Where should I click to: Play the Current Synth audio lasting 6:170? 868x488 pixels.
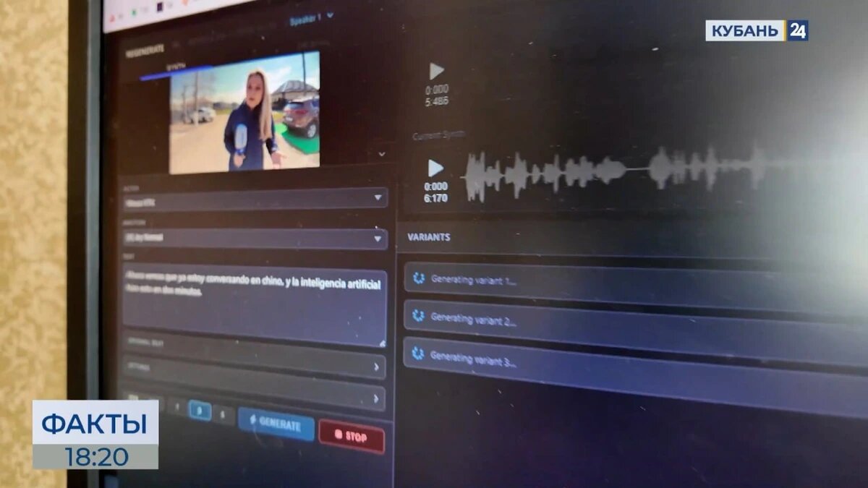[435, 168]
